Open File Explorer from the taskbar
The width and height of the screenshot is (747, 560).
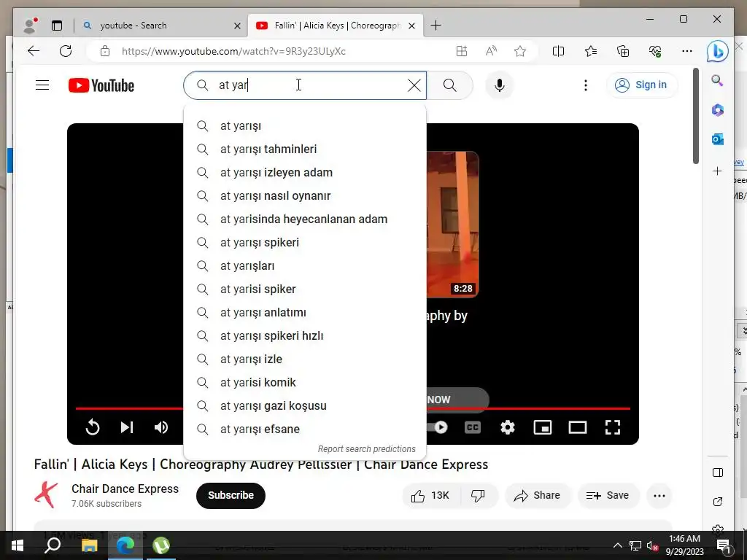[x=89, y=545]
